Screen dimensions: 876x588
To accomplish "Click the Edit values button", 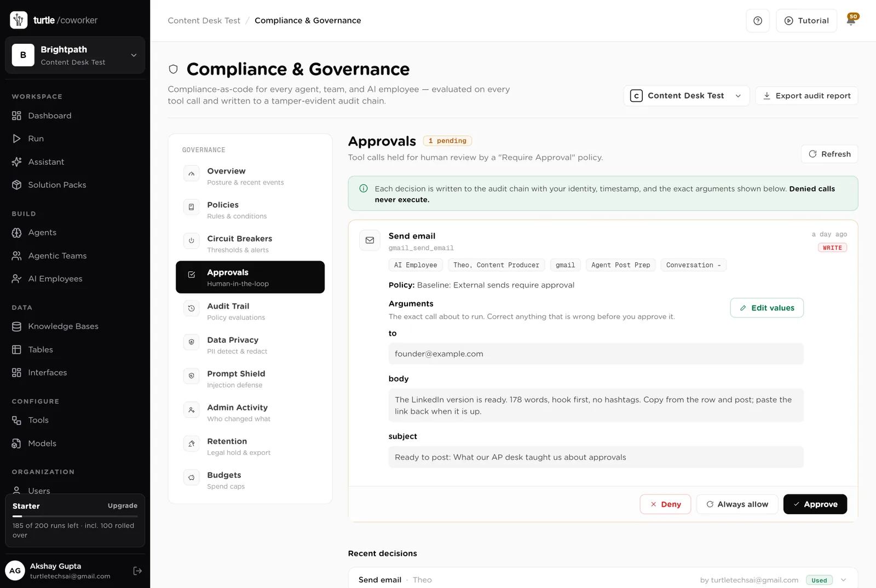I will [x=767, y=308].
